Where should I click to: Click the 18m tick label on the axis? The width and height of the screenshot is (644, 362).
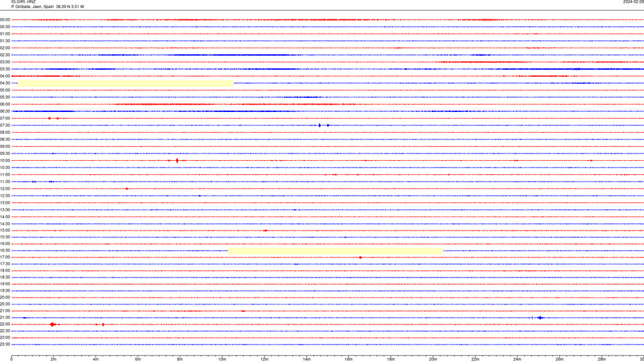[x=391, y=359]
